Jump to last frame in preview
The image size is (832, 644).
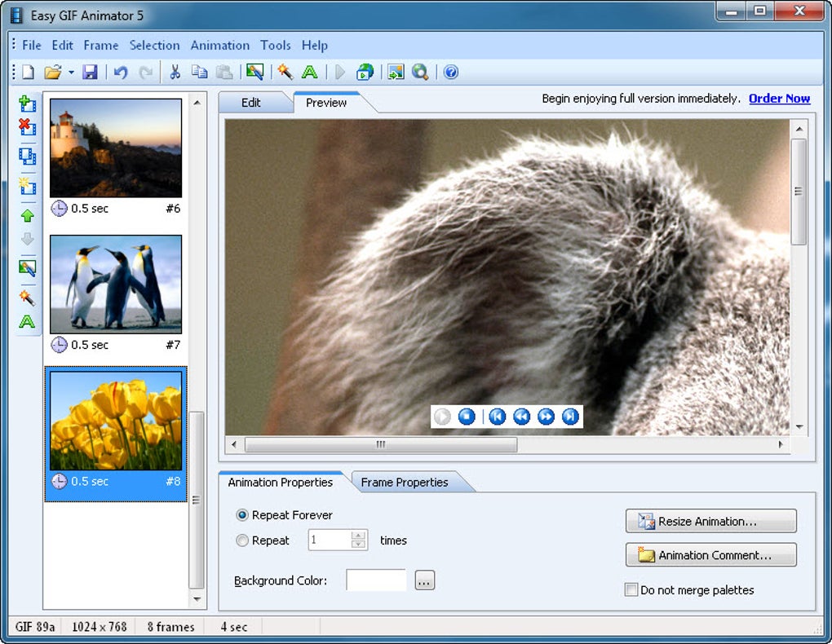click(570, 417)
